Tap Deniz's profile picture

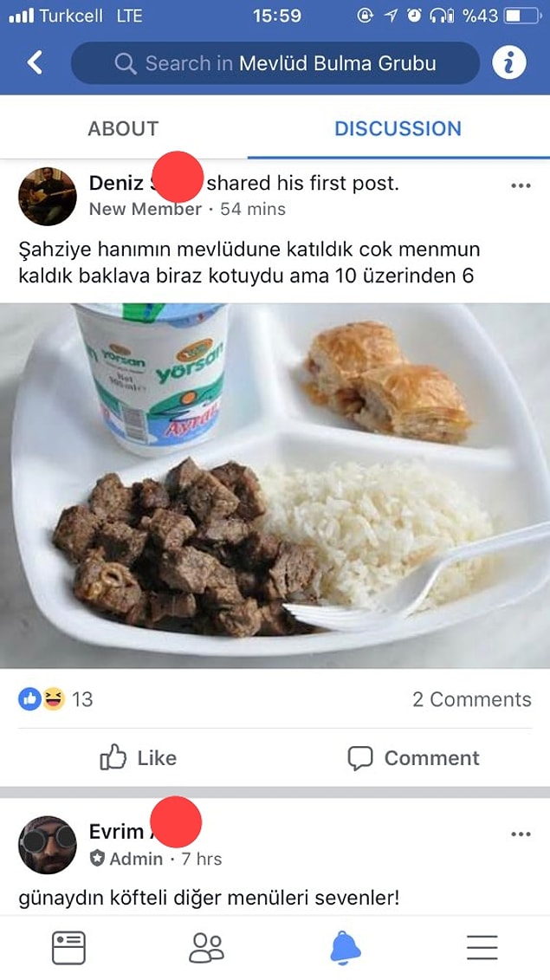(x=48, y=196)
